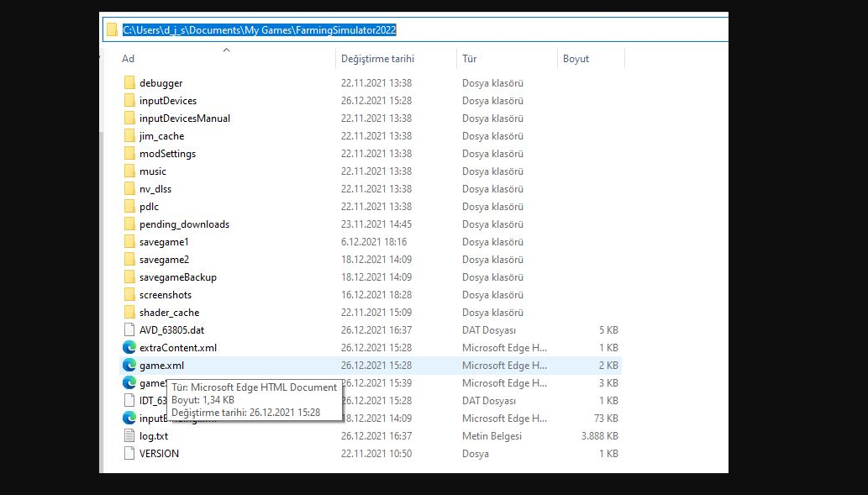
Task: Select the VERSION file name
Action: (159, 454)
